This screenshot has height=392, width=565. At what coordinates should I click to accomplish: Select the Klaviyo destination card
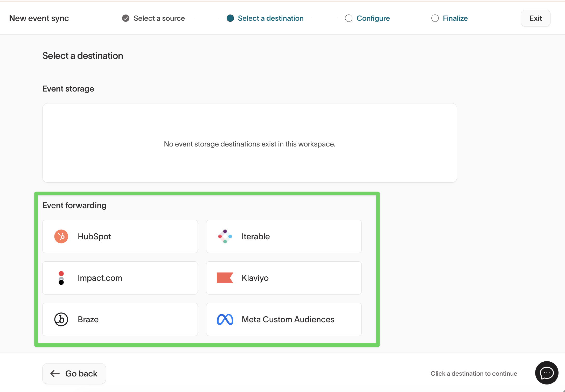[284, 278]
